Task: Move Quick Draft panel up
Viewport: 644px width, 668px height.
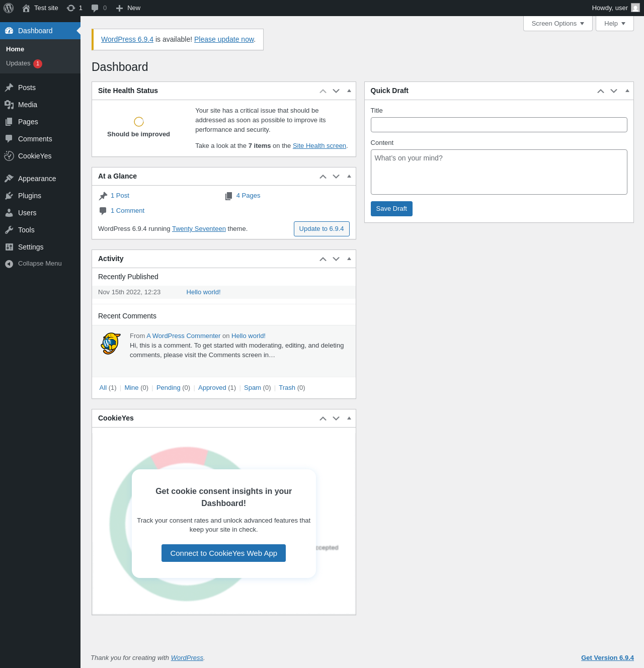Action: pyautogui.click(x=601, y=91)
